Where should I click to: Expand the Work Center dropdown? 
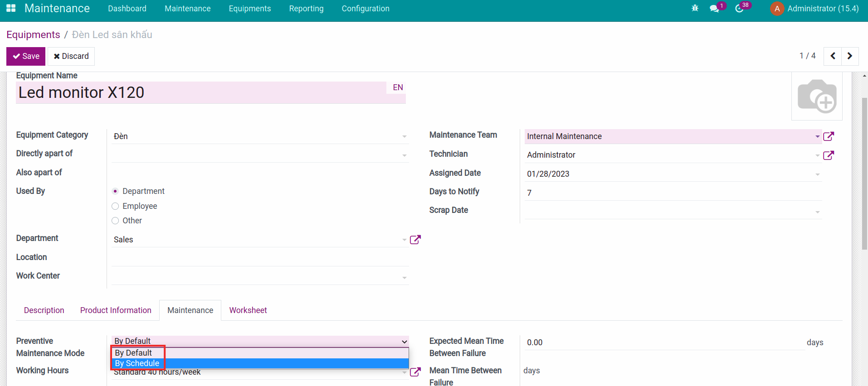(x=404, y=277)
